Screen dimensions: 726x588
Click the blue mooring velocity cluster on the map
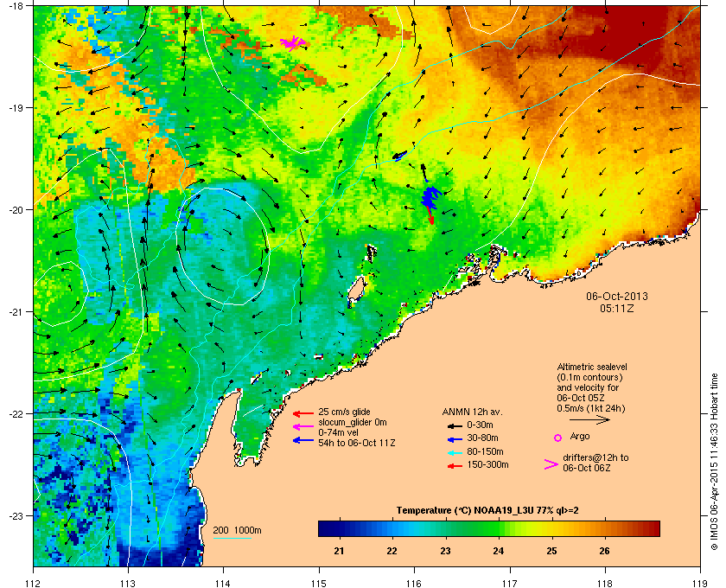point(430,198)
